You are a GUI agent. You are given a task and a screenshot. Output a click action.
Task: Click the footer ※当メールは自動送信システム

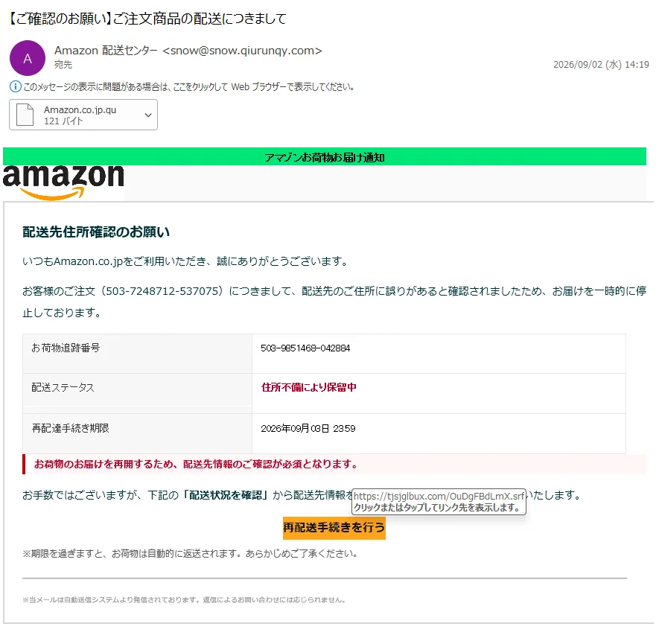click(x=185, y=600)
